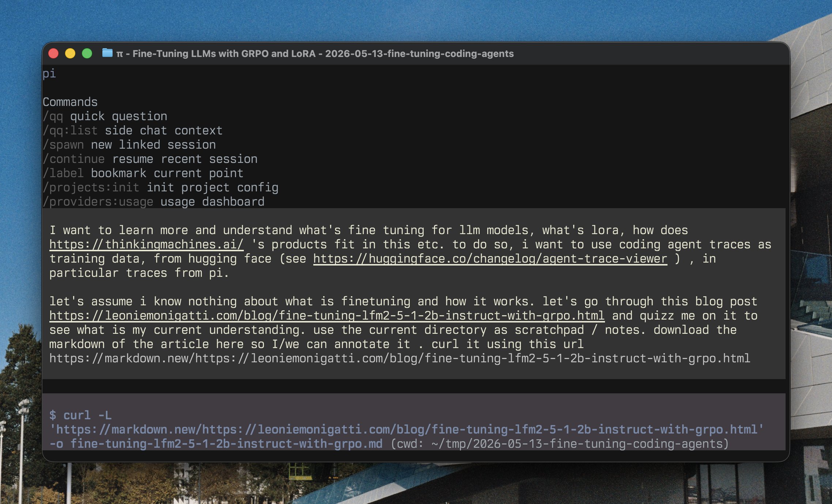The height and width of the screenshot is (504, 832).
Task: Click the /continue resume recent session line
Action: click(150, 159)
